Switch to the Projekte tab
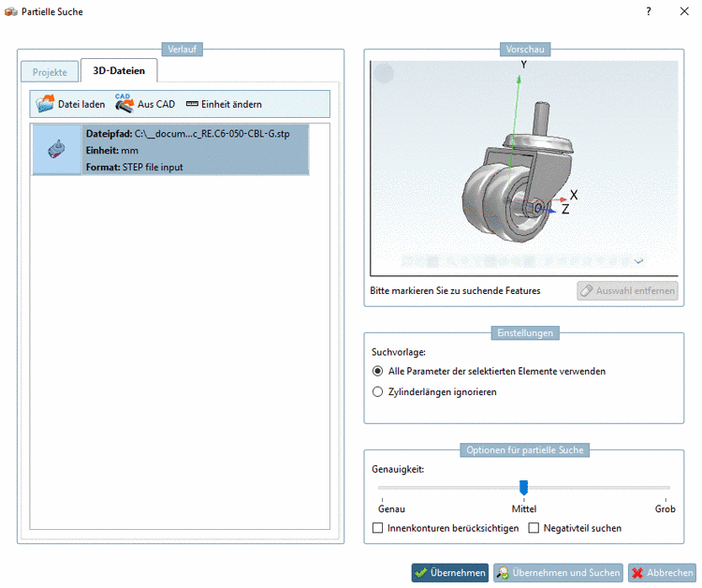This screenshot has height=588, width=702. point(50,72)
